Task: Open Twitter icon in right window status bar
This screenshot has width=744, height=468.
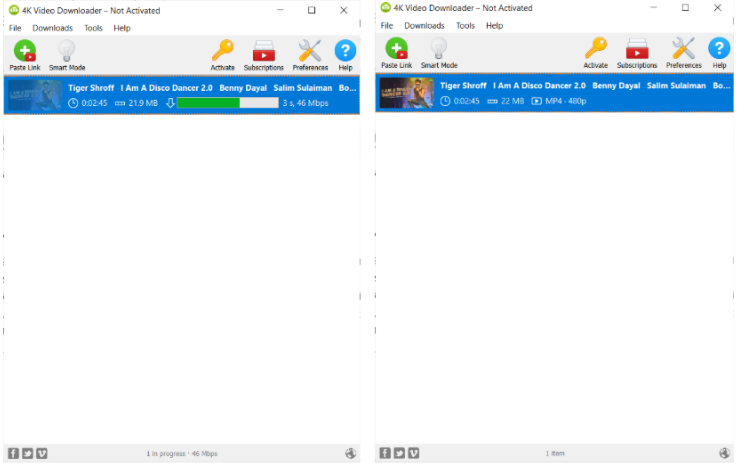Action: pyautogui.click(x=400, y=453)
